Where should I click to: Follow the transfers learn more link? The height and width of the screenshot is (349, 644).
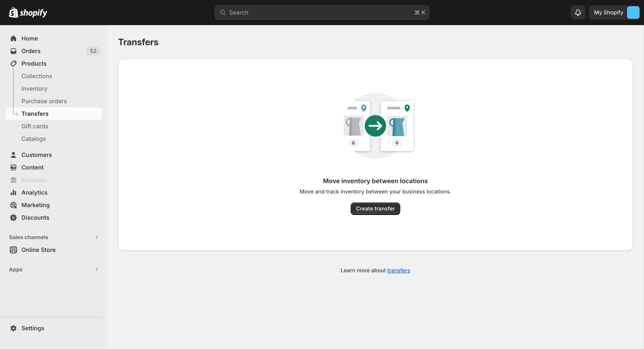(x=398, y=270)
